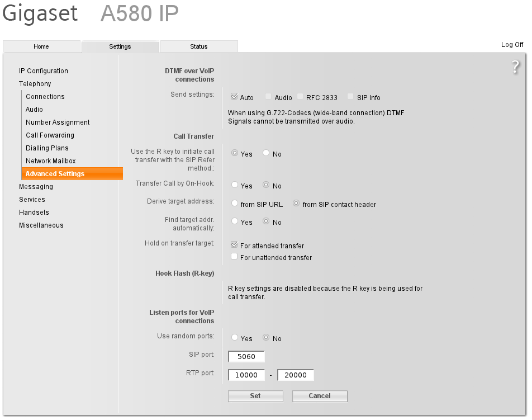The image size is (532, 420).
Task: Select Yes for R key call transfer
Action: coord(235,153)
